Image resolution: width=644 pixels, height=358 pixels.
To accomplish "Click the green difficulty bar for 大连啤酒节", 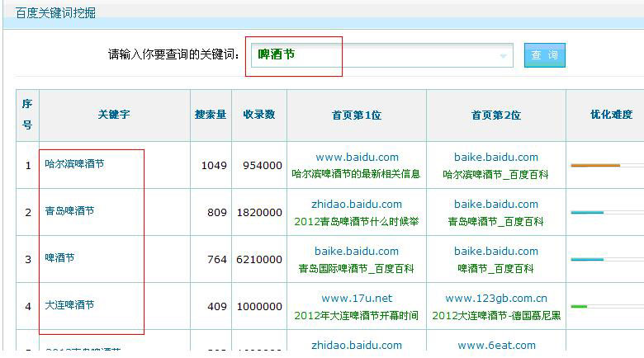I will 579,306.
